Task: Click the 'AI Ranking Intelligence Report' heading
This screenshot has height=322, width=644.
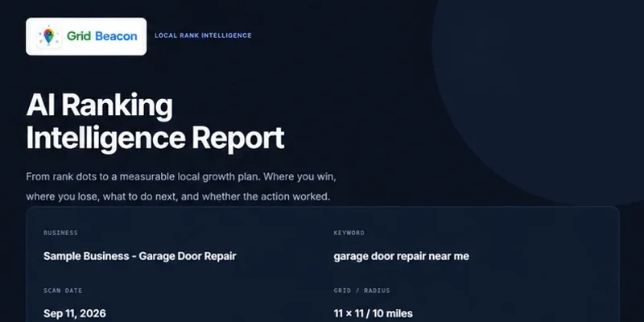Action: pos(155,122)
